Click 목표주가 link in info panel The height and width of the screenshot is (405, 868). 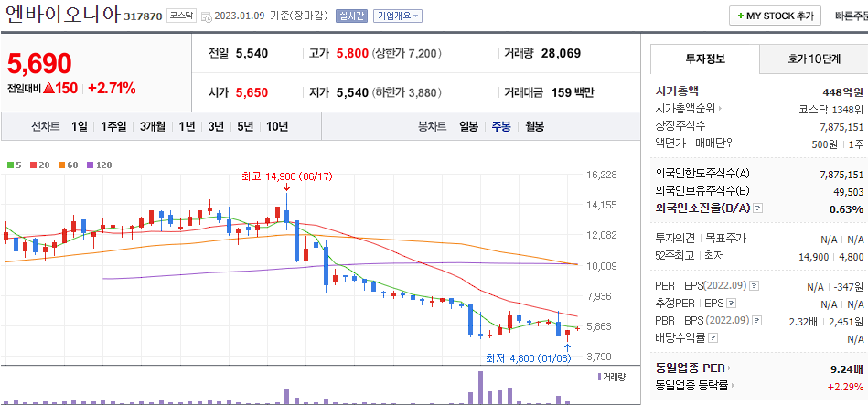pos(725,239)
